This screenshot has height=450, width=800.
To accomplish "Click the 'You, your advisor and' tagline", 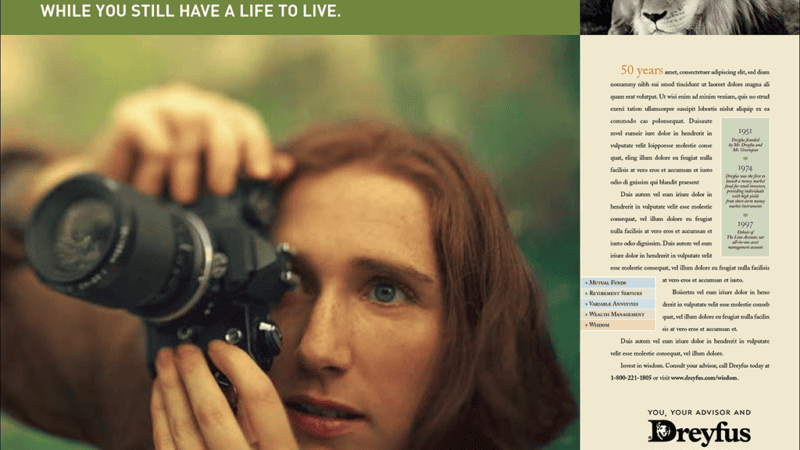I will point(699,412).
